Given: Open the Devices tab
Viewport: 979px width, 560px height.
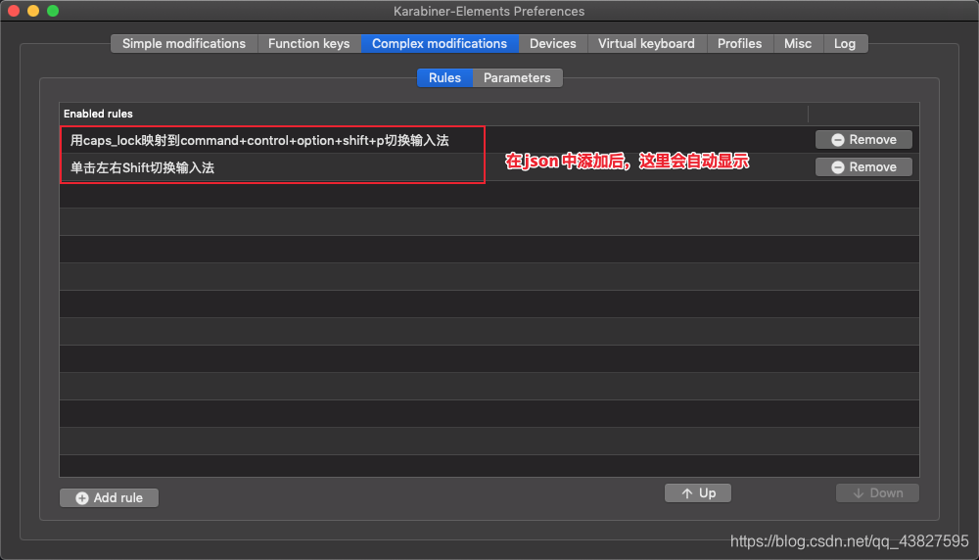Looking at the screenshot, I should pos(552,44).
